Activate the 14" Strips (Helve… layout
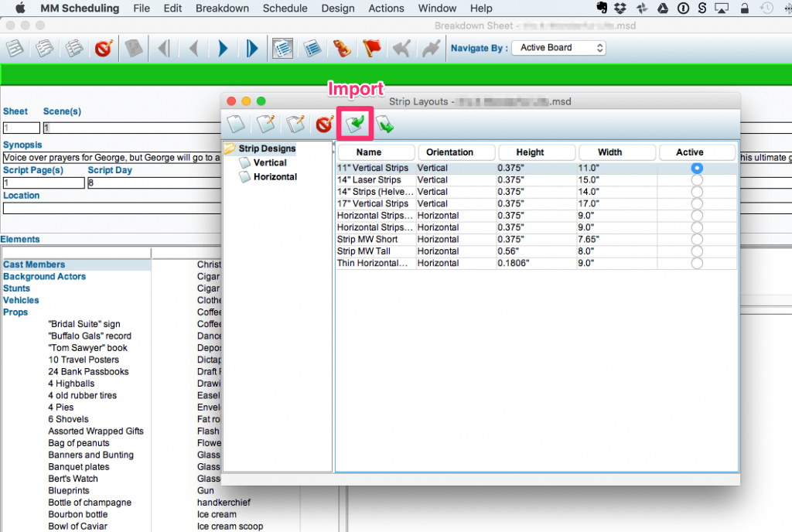 click(x=697, y=192)
